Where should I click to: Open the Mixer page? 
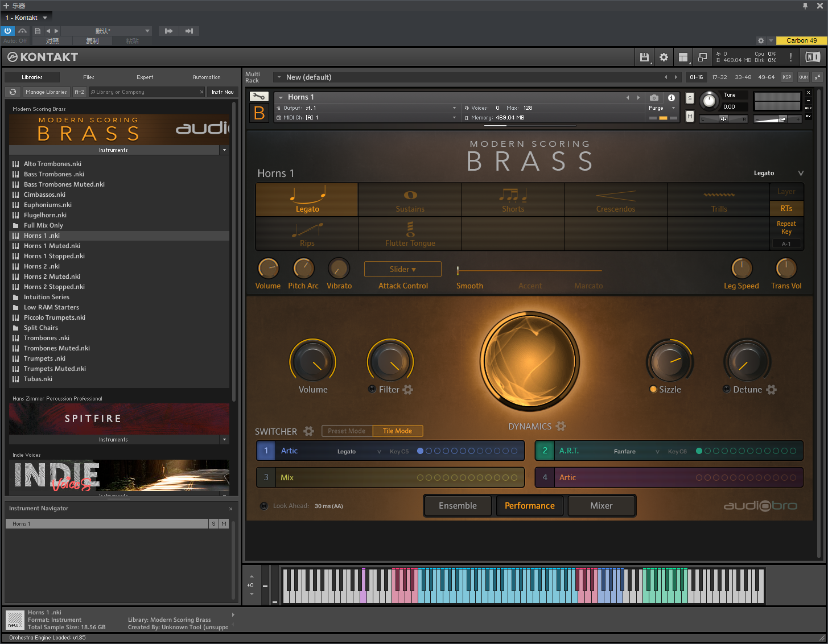point(601,505)
